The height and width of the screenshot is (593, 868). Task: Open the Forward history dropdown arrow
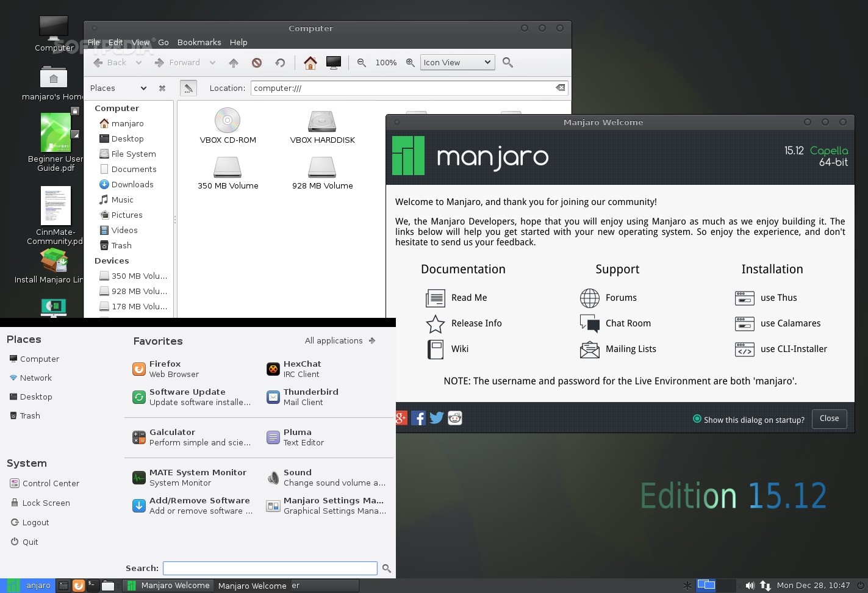[212, 63]
